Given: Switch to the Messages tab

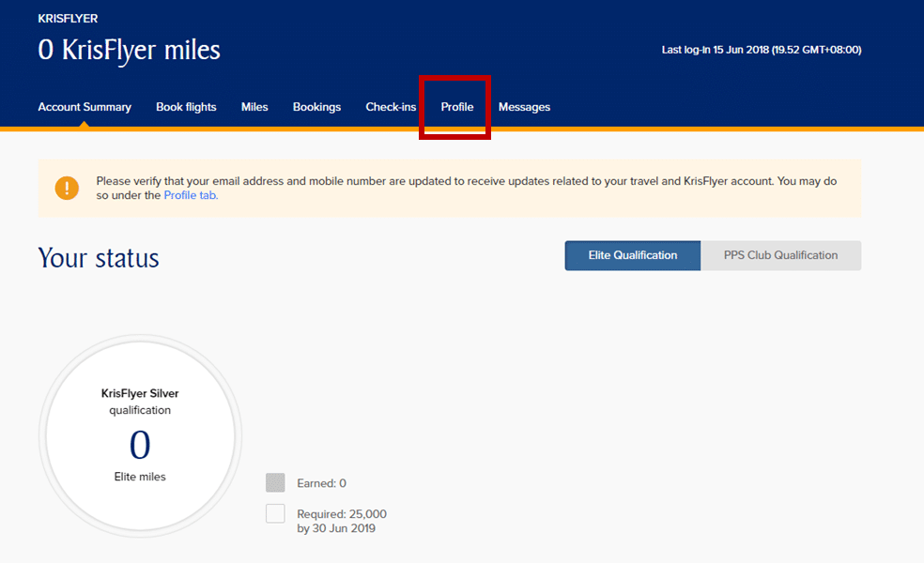Looking at the screenshot, I should (524, 106).
